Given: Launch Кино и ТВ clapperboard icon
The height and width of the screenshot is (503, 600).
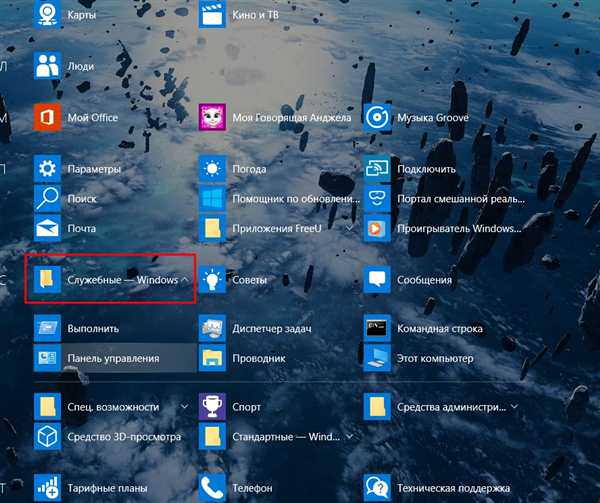Looking at the screenshot, I should pos(212,15).
